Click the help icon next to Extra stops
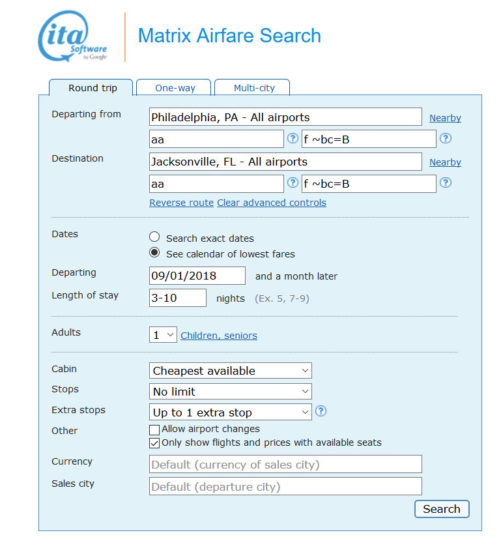 321,411
